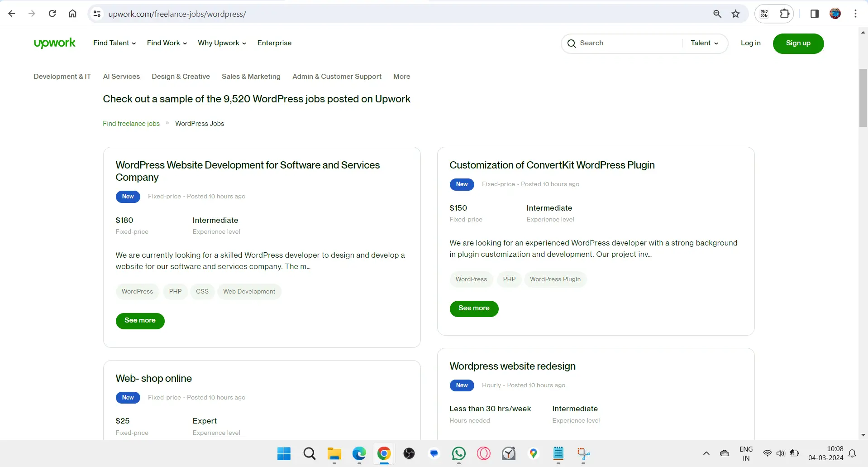
Task: Bookmark this page with the star icon
Action: [x=736, y=14]
